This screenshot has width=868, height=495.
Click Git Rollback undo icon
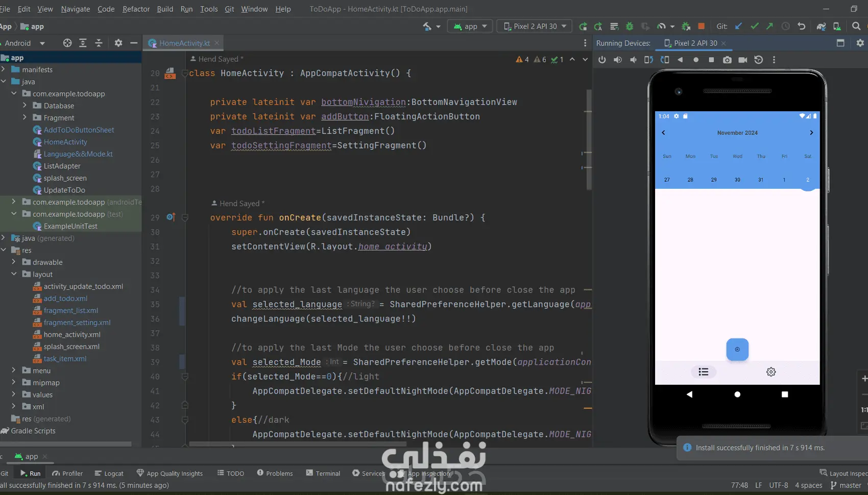(802, 27)
